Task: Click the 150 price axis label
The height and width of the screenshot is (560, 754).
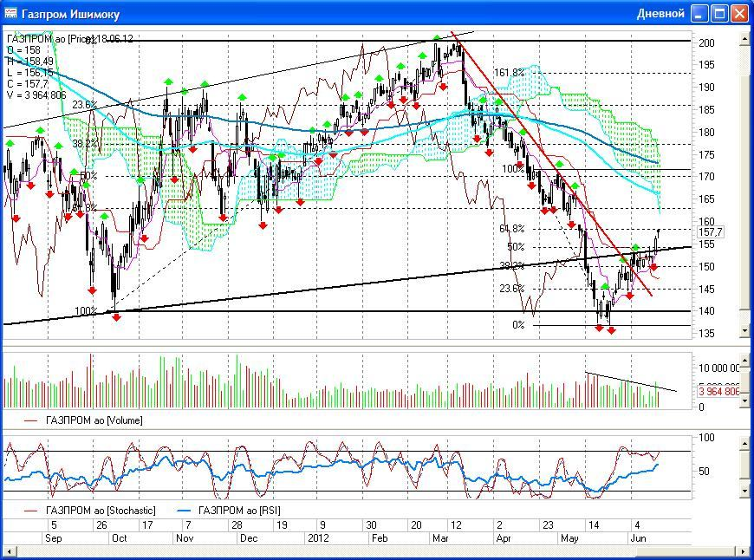Action: tap(706, 266)
